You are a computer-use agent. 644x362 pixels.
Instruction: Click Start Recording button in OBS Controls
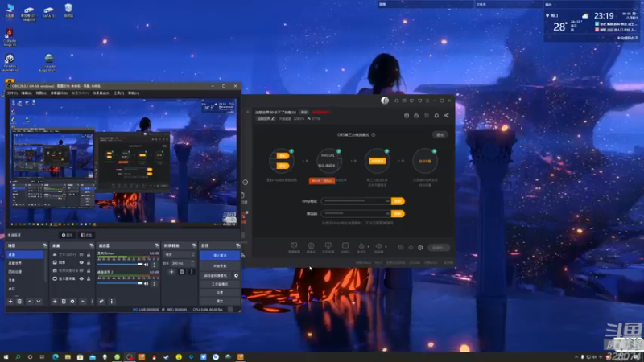[220, 266]
